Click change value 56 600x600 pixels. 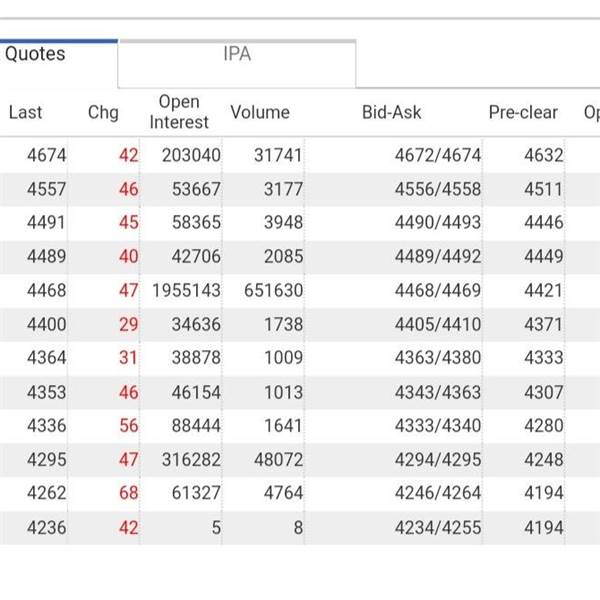click(129, 426)
